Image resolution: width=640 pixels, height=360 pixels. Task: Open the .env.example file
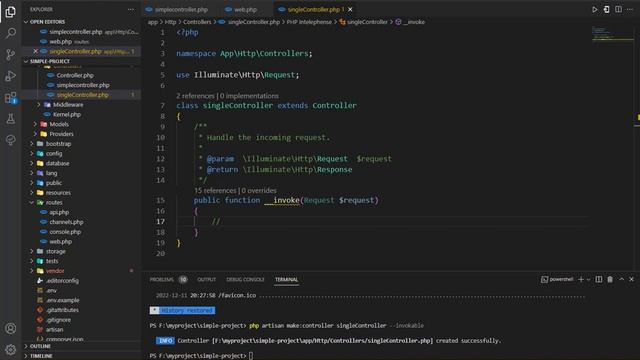coord(62,300)
